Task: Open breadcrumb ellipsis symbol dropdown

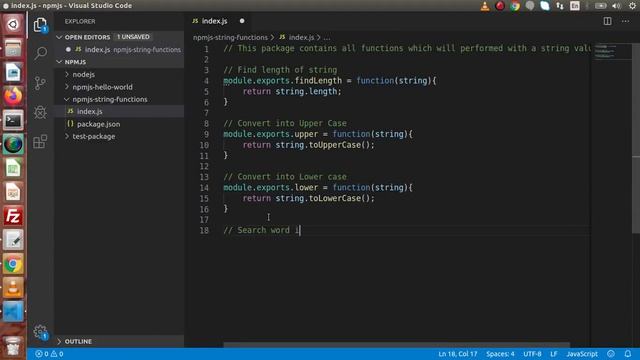Action: (327, 38)
